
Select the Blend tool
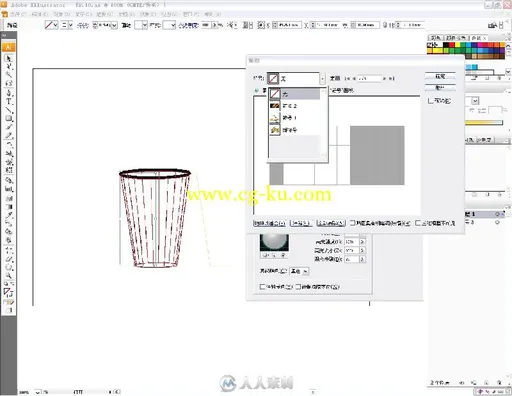click(x=8, y=224)
